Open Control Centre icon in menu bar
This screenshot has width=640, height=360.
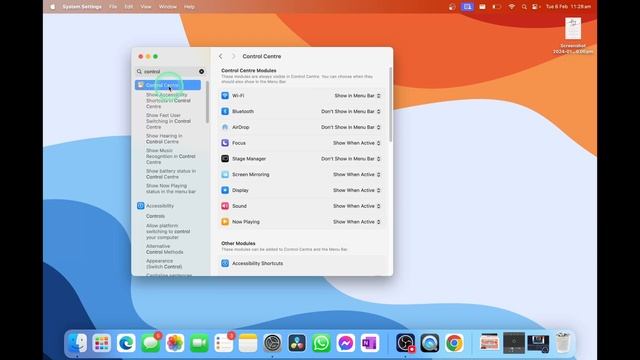tap(535, 7)
